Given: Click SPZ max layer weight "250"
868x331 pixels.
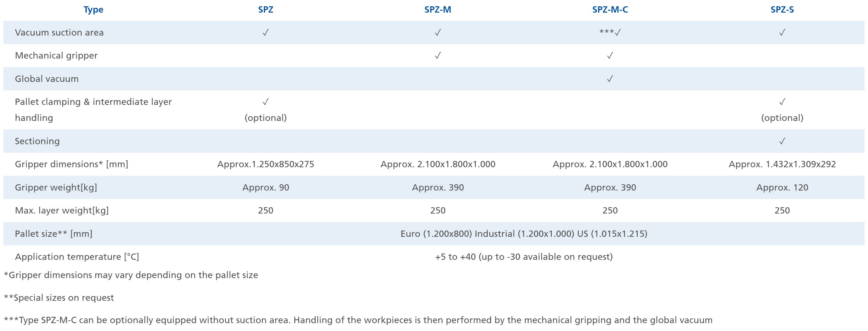Looking at the screenshot, I should (x=266, y=211).
